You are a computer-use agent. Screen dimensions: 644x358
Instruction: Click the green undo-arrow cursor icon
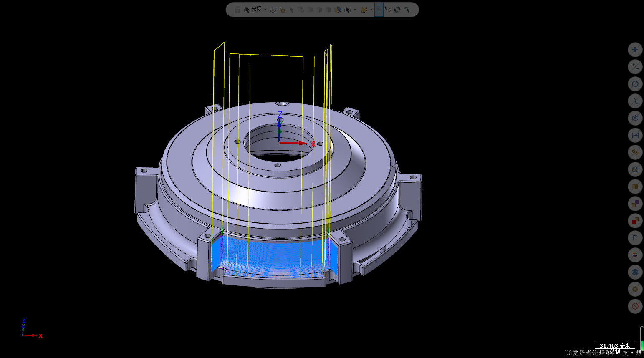[x=407, y=10]
